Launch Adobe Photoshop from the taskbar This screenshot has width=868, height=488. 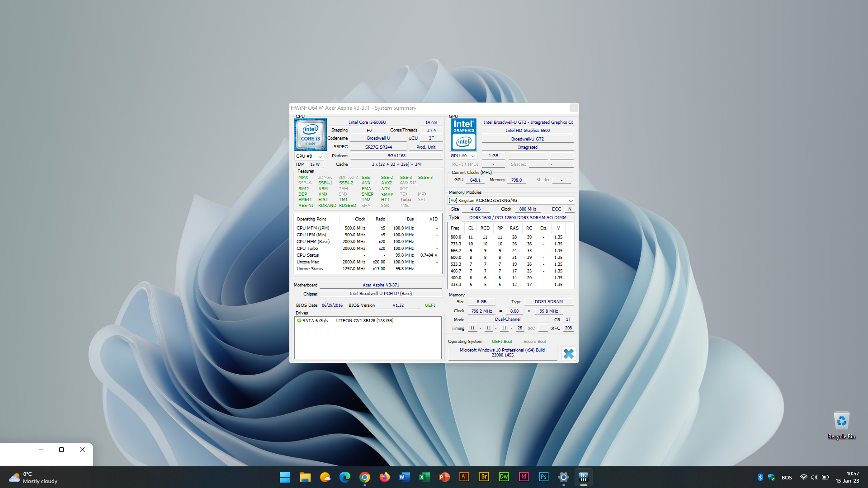click(x=543, y=477)
